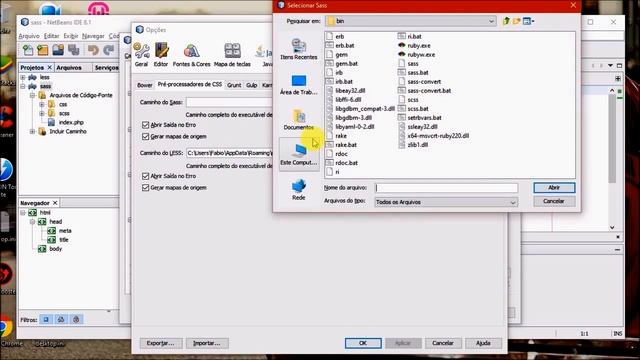Switch to Grunt tab
The width and height of the screenshot is (640, 360).
pyautogui.click(x=234, y=85)
